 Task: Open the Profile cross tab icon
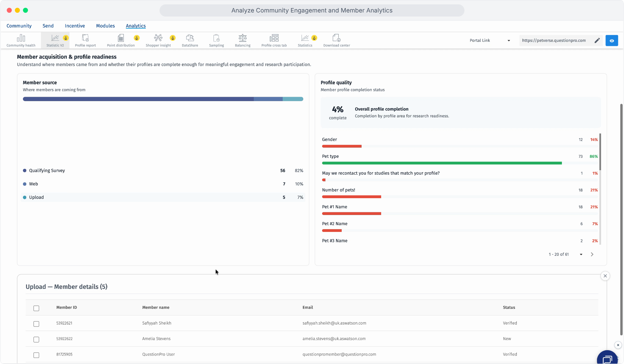click(274, 40)
